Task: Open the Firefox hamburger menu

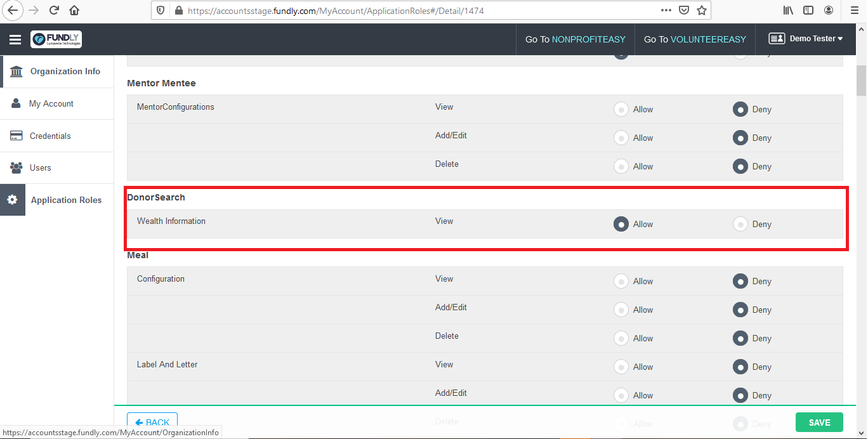Action: point(854,10)
